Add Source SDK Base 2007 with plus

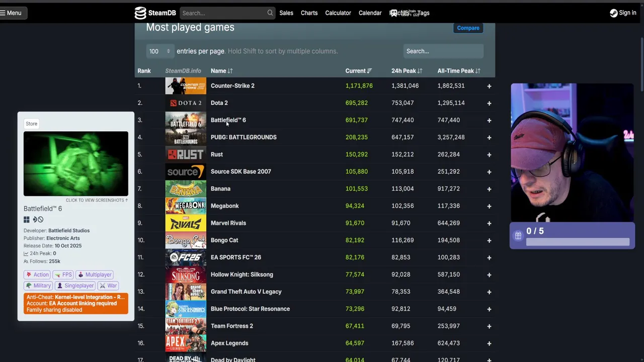(489, 172)
